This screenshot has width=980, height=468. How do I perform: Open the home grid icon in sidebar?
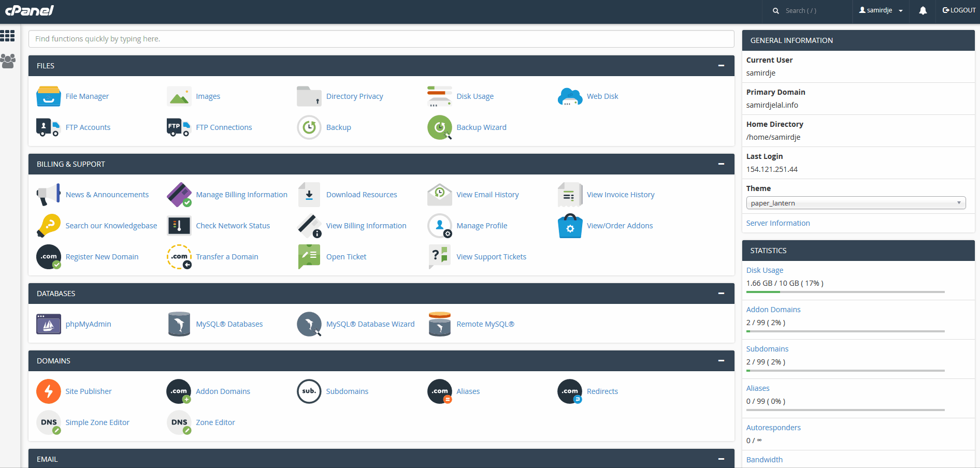pyautogui.click(x=8, y=36)
